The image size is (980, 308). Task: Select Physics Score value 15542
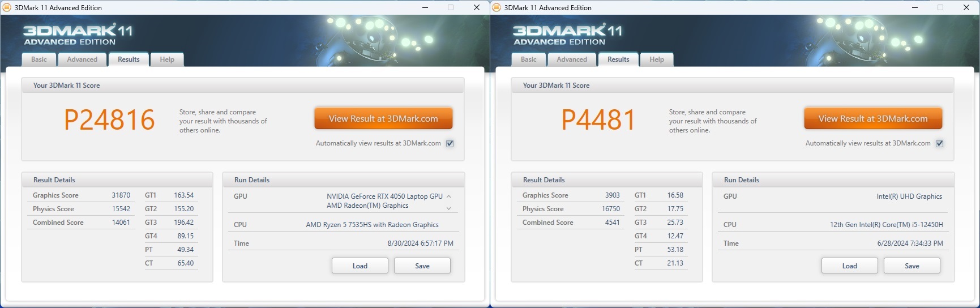click(121, 209)
